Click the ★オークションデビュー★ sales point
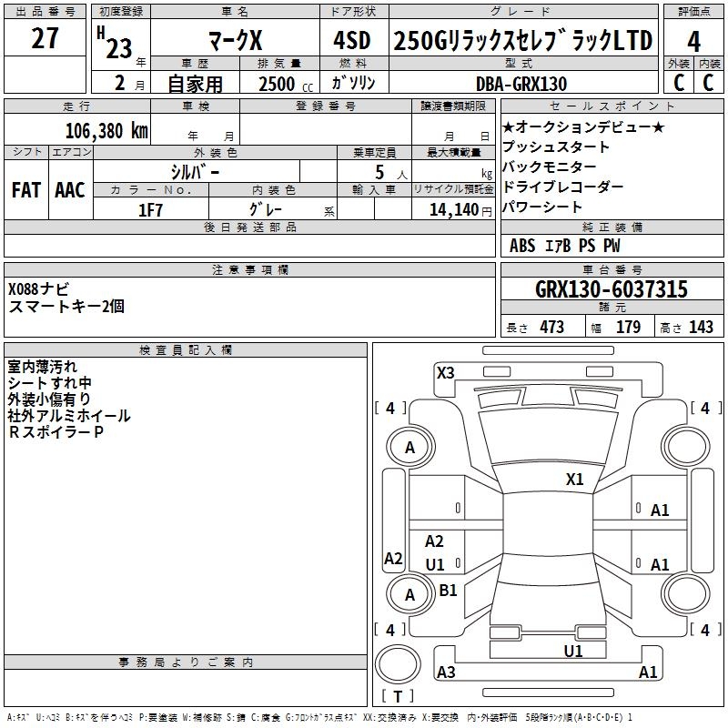The image size is (728, 728). 583,127
